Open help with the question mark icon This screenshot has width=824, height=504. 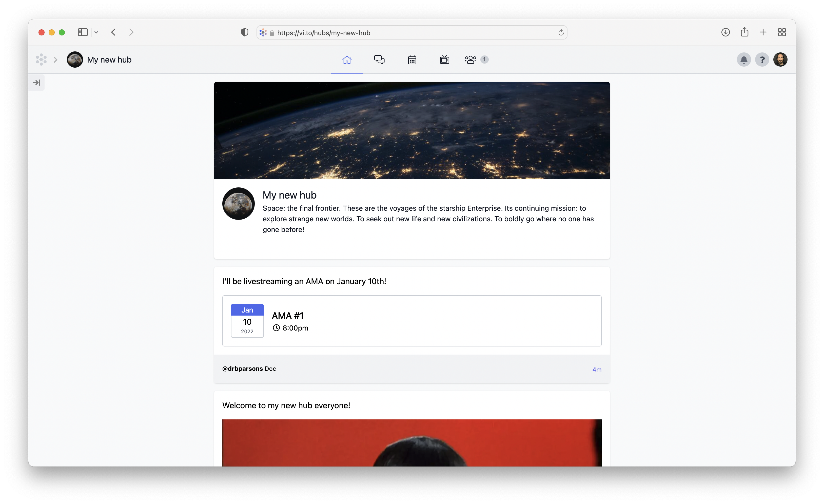point(762,60)
